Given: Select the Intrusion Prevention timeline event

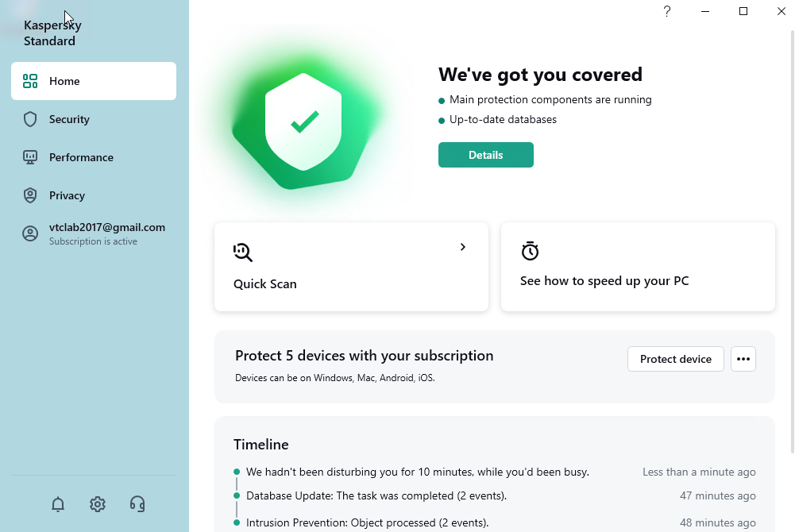Looking at the screenshot, I should [x=367, y=522].
